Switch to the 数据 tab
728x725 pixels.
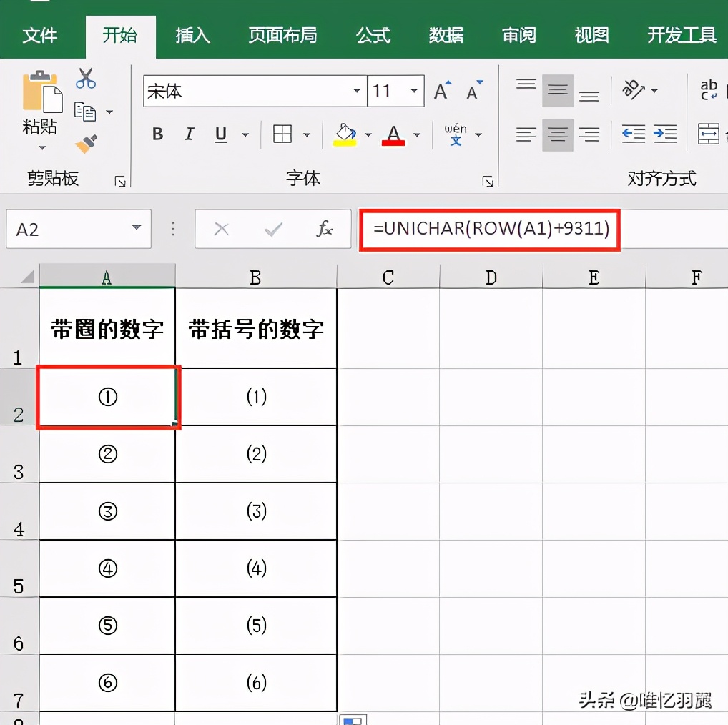pos(446,35)
